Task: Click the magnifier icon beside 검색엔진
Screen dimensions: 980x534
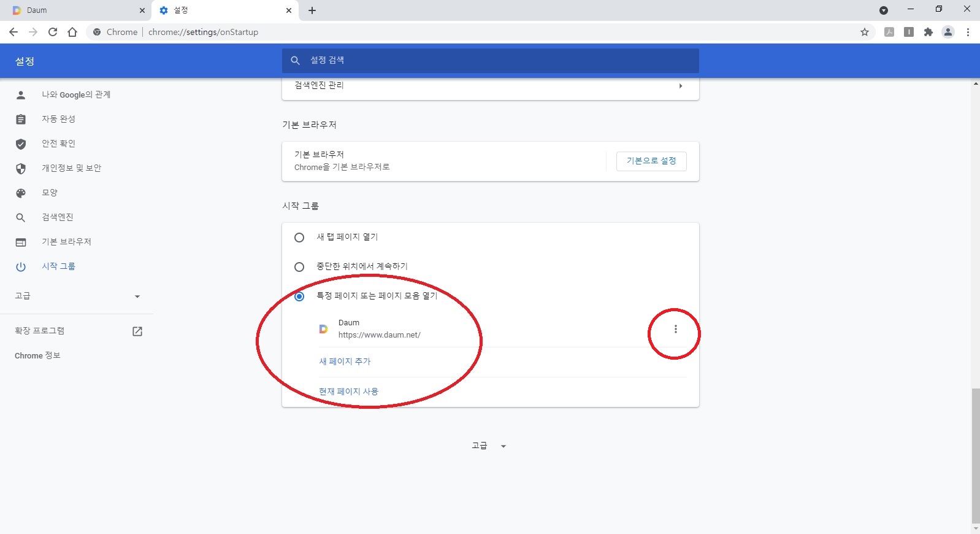Action: pos(21,218)
